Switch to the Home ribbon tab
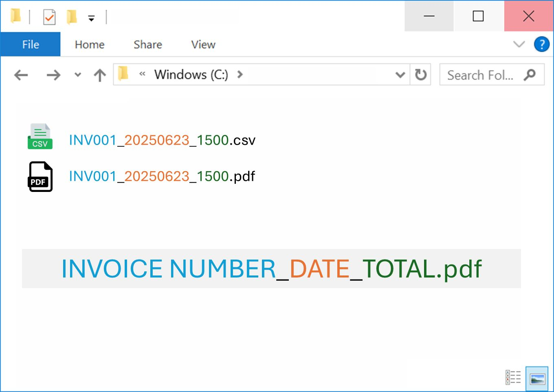This screenshot has height=392, width=554. [90, 44]
